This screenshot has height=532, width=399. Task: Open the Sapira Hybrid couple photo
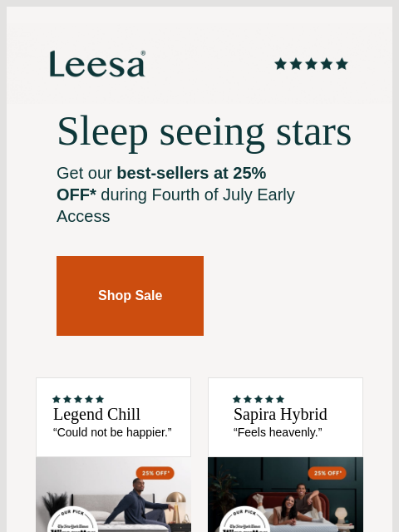[x=285, y=495]
